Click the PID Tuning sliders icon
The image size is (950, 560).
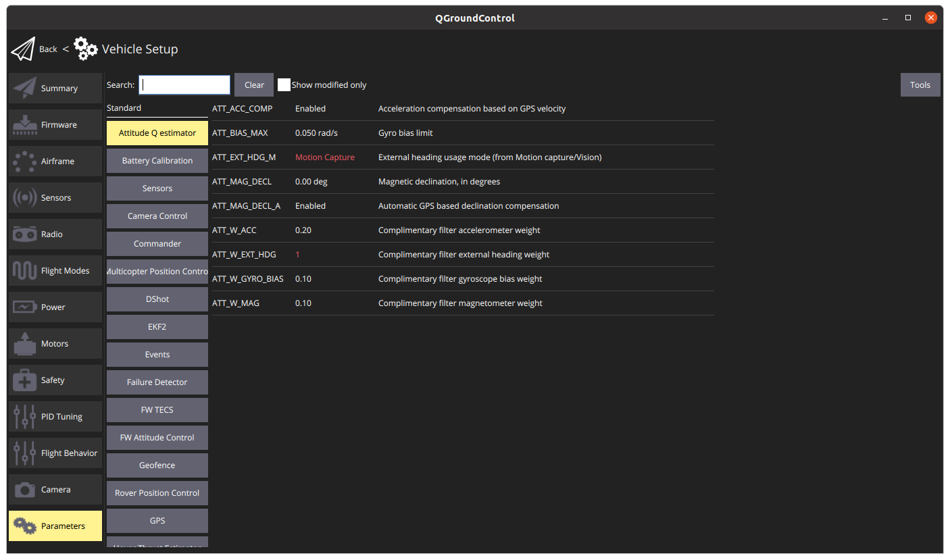coord(25,417)
